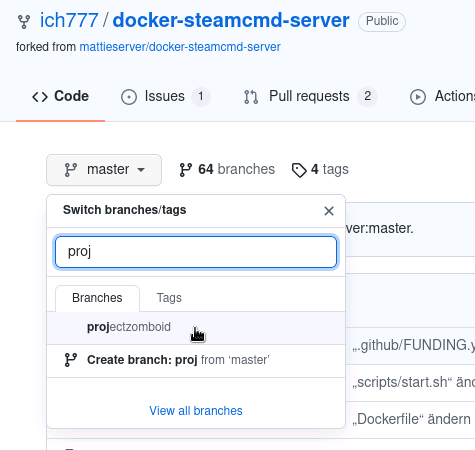Viewport: 475px width, 450px height.
Task: Open the docker-steamcmd-server repository link
Action: [231, 20]
